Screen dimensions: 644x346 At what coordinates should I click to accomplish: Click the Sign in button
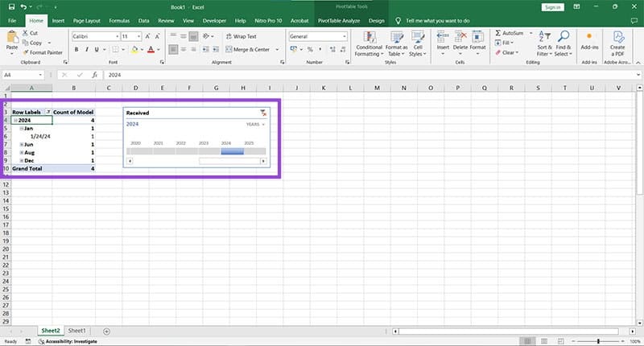click(552, 6)
